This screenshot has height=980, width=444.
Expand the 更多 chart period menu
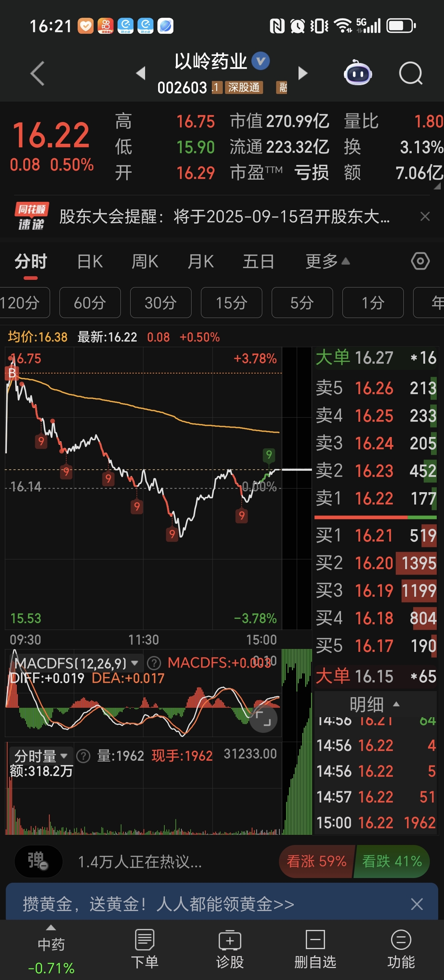pos(328,262)
